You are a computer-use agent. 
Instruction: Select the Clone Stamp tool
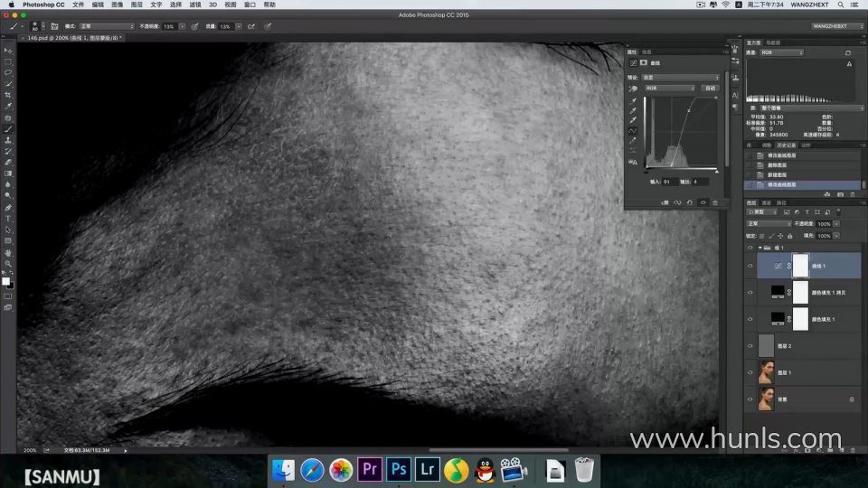pyautogui.click(x=8, y=140)
